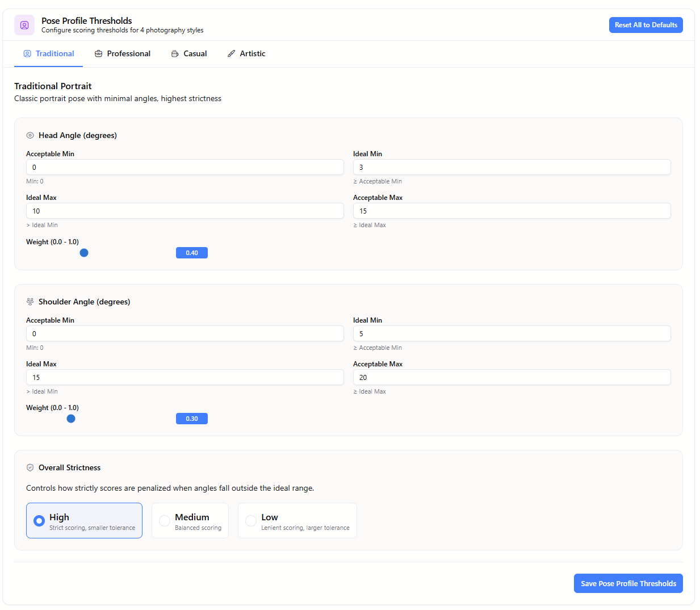Click the person icon on Traditional tab

tap(27, 53)
